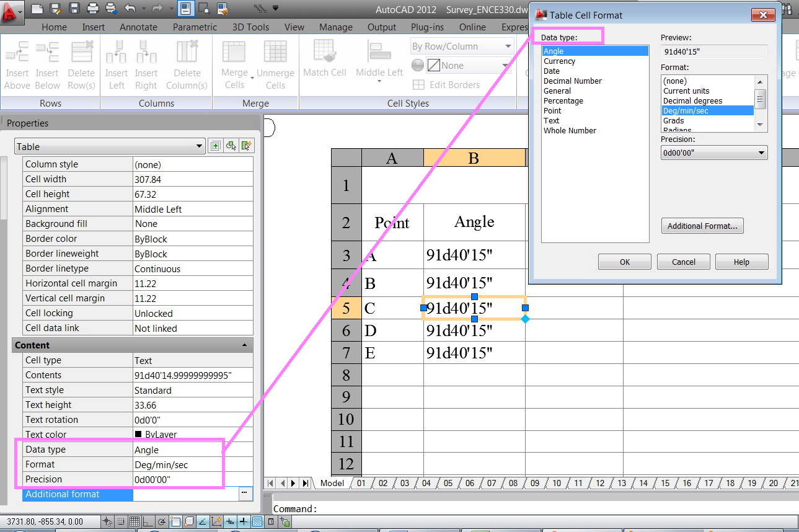Click OK in Table Cell Format dialog
The image size is (799, 532).
pyautogui.click(x=624, y=262)
